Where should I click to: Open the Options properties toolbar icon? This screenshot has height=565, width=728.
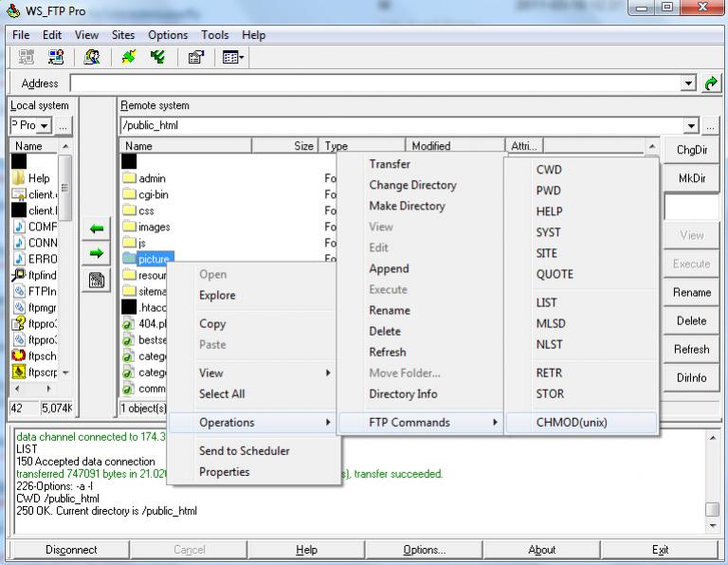(x=196, y=58)
